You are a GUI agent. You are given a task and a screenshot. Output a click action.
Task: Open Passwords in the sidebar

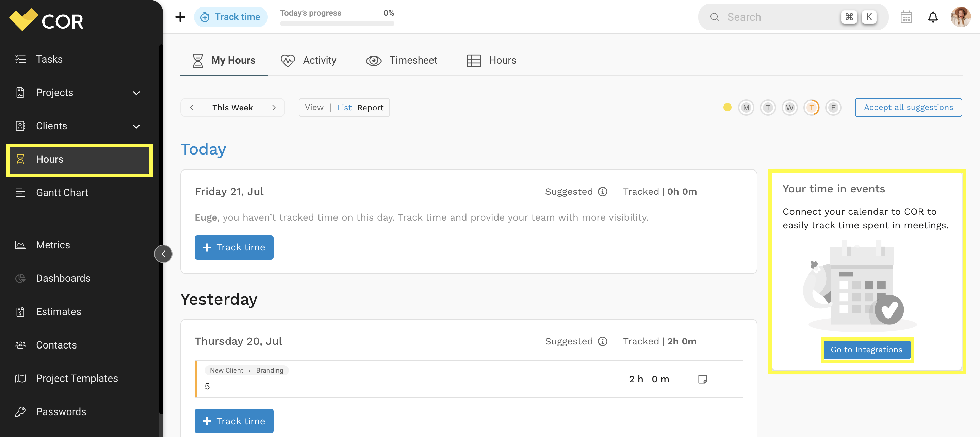[61, 411]
